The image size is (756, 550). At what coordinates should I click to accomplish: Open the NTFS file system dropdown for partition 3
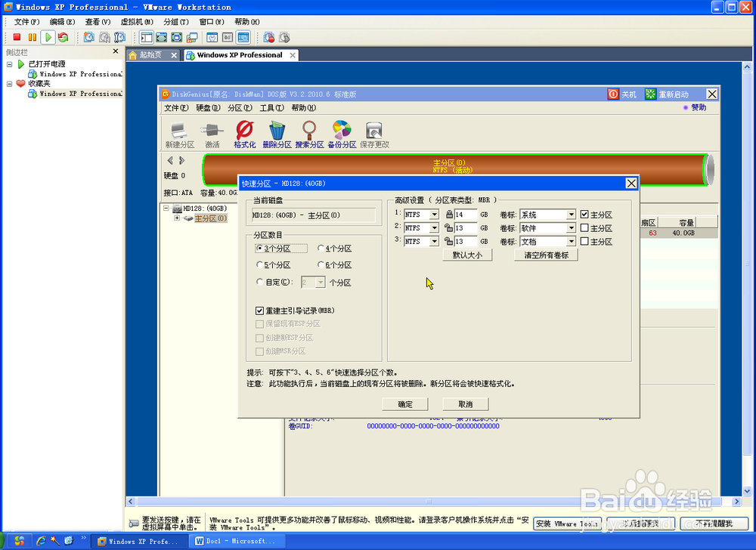point(435,241)
